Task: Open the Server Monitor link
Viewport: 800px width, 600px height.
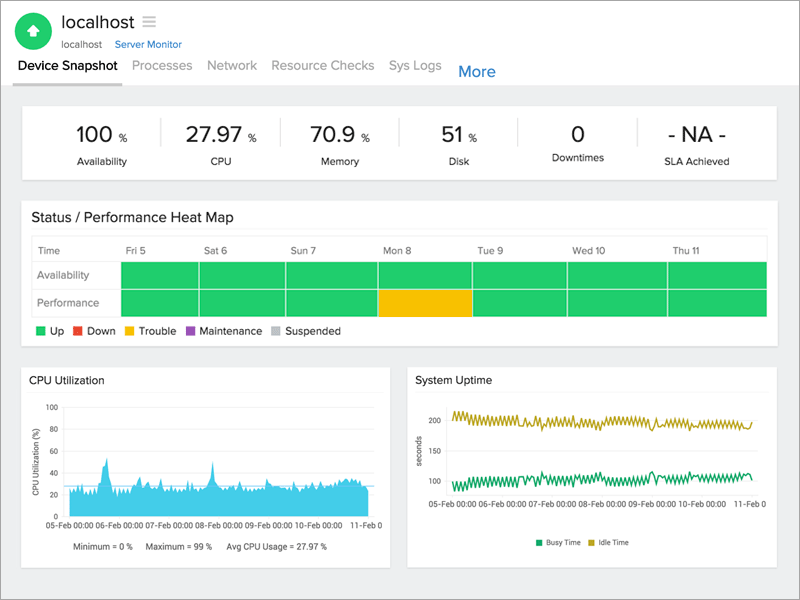Action: pyautogui.click(x=147, y=44)
